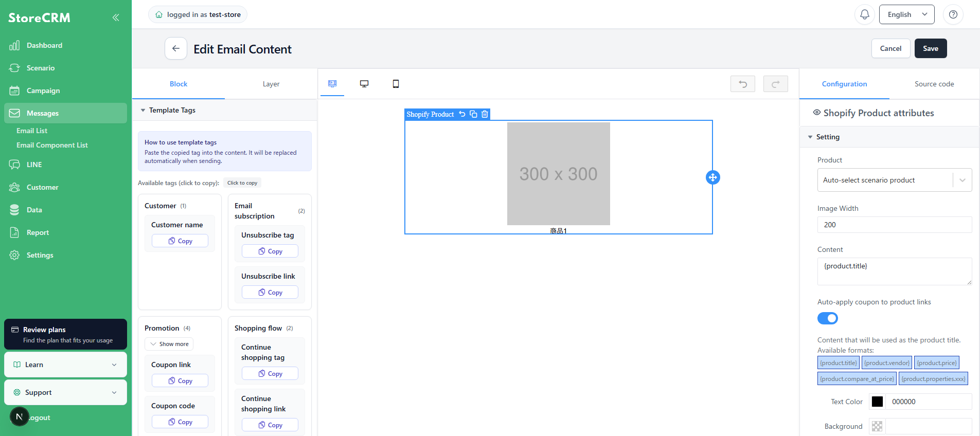The height and width of the screenshot is (436, 980).
Task: Open the help question mark icon
Action: pos(953,14)
